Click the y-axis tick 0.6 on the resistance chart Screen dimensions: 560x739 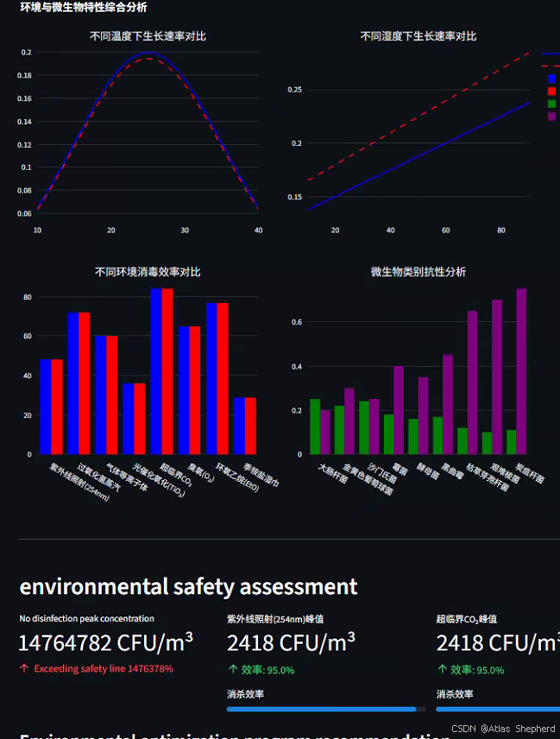coord(297,322)
